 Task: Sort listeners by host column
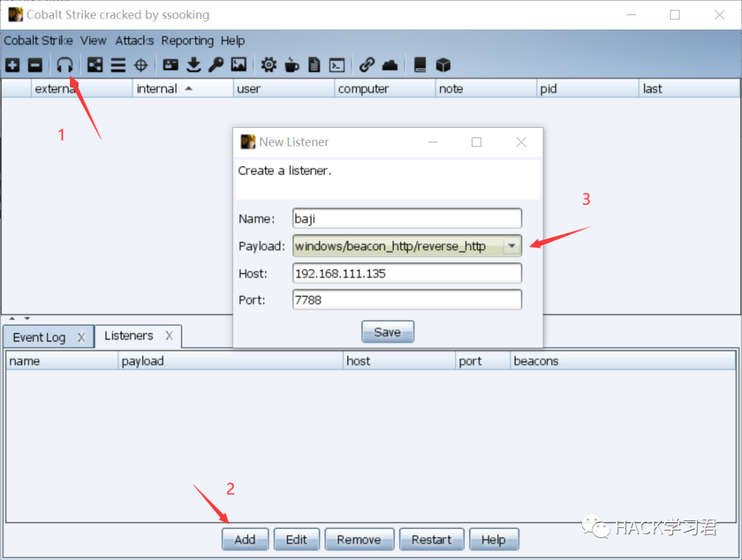coord(399,361)
